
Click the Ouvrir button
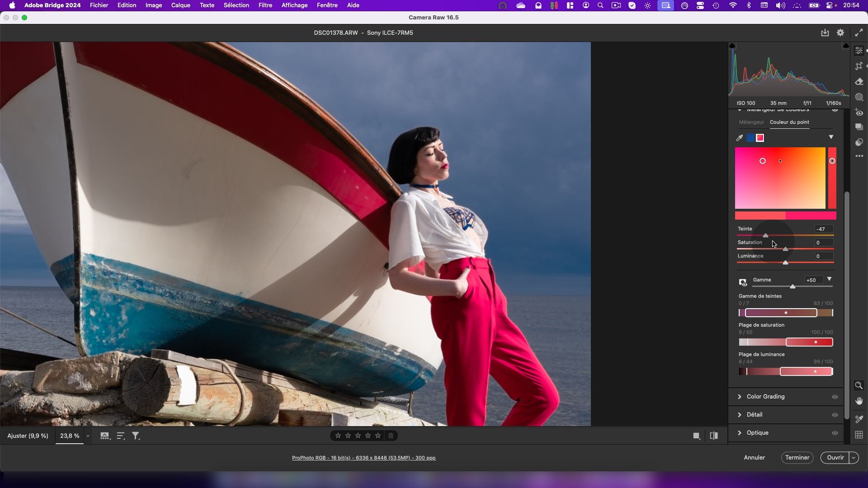pyautogui.click(x=835, y=458)
